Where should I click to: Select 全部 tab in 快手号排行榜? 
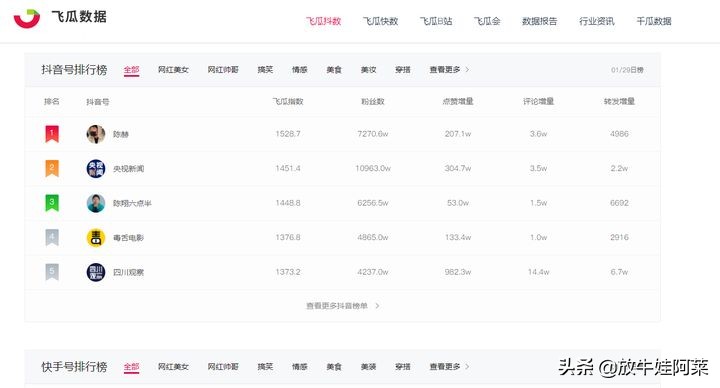tap(131, 367)
